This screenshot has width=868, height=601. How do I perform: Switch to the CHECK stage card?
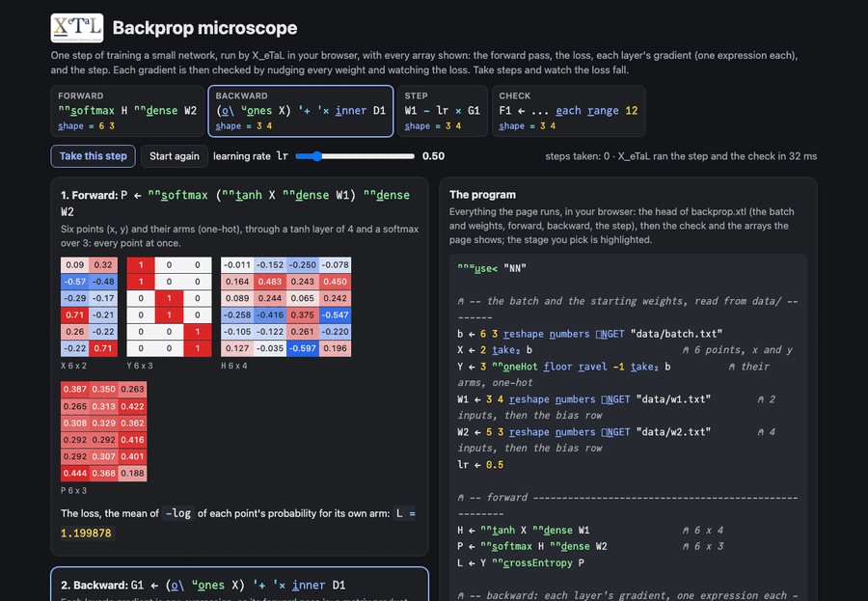click(568, 111)
